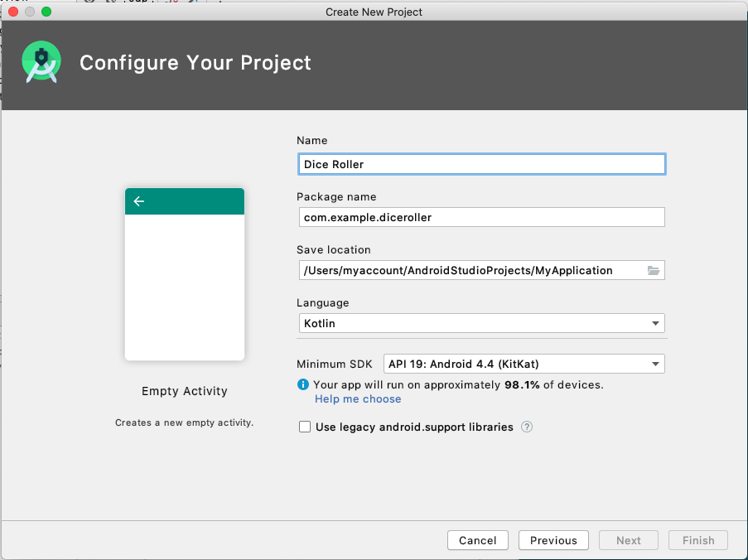Maximize the window with the green button
The width and height of the screenshot is (748, 560).
click(x=46, y=12)
